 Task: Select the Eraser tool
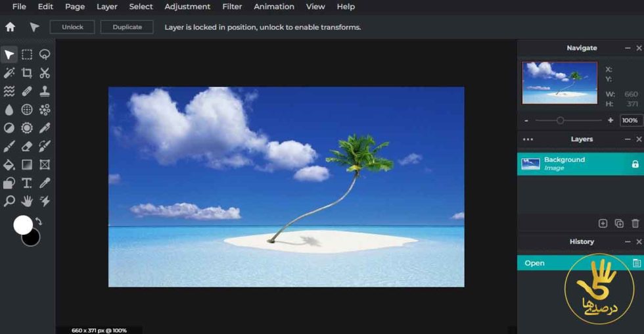[27, 146]
